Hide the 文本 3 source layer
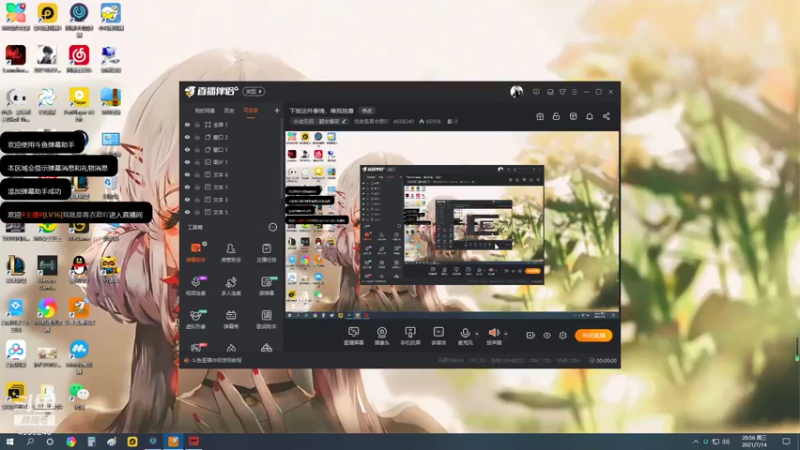Image resolution: width=800 pixels, height=450 pixels. tap(187, 199)
